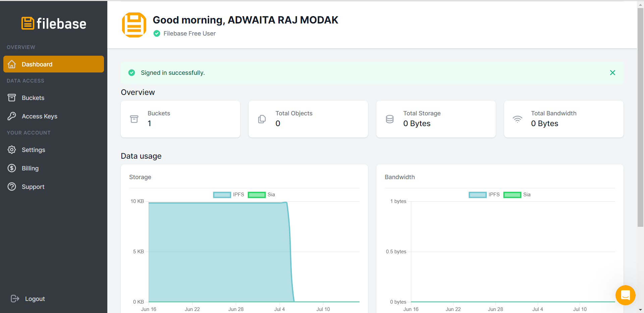The height and width of the screenshot is (313, 644).
Task: Click the Dashboard home icon
Action: [12, 64]
